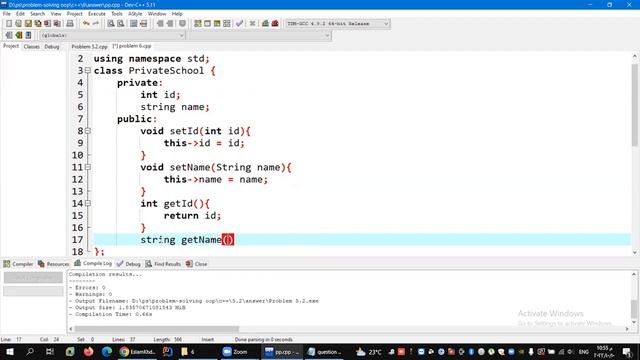This screenshot has width=640, height=360.
Task: Click the Goto Line toolbar icon
Action: click(x=143, y=24)
